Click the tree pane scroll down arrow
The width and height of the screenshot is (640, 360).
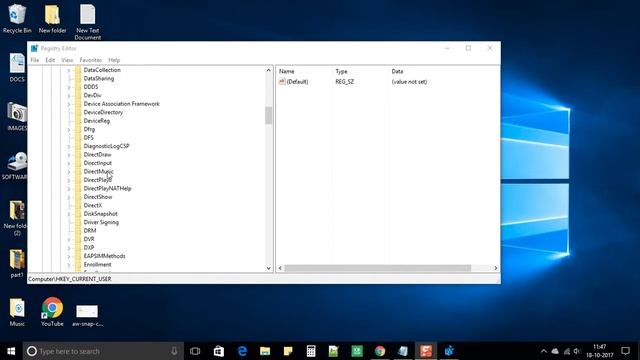coord(269,268)
